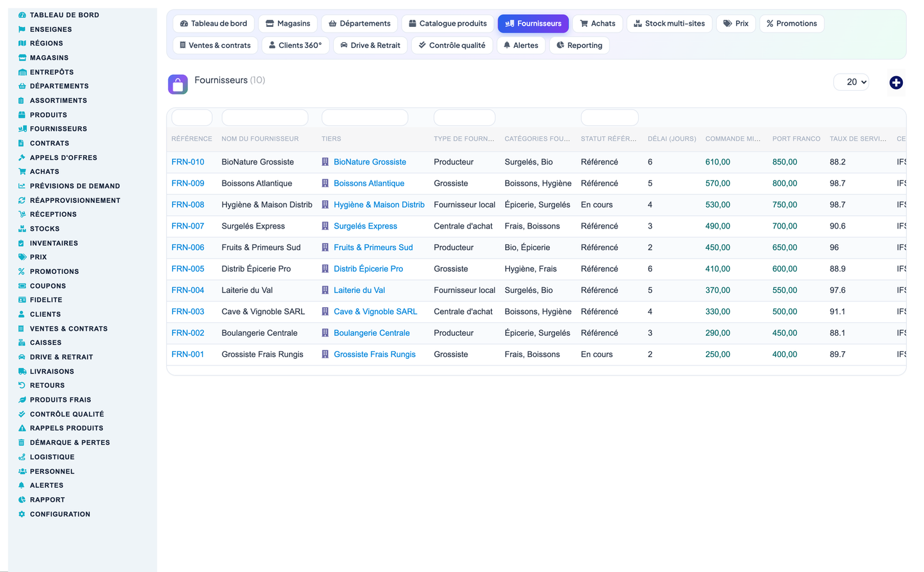Open Contrats in the left sidebar

click(49, 143)
